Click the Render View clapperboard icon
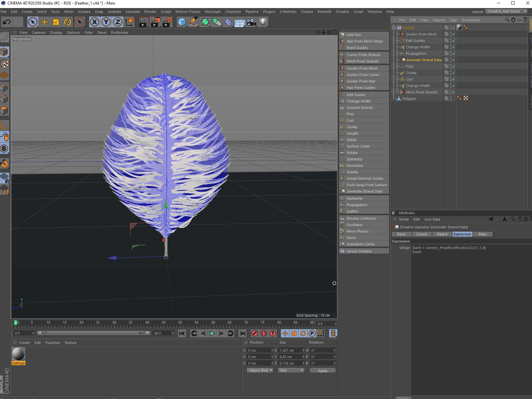This screenshot has width=532, height=399. click(143, 22)
